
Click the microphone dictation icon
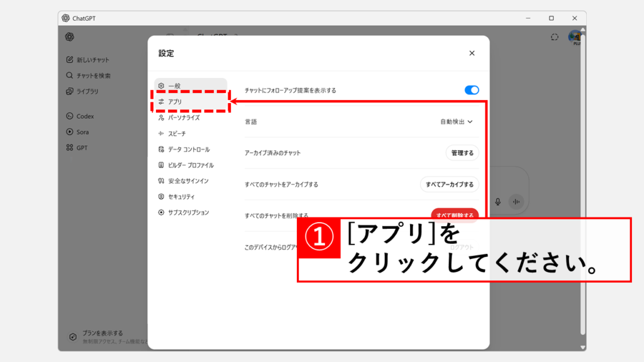coord(497,202)
